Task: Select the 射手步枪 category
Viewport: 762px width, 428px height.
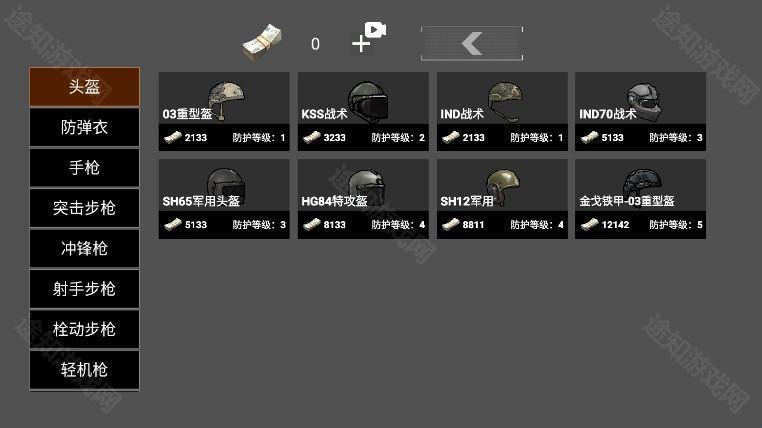Action: click(85, 289)
